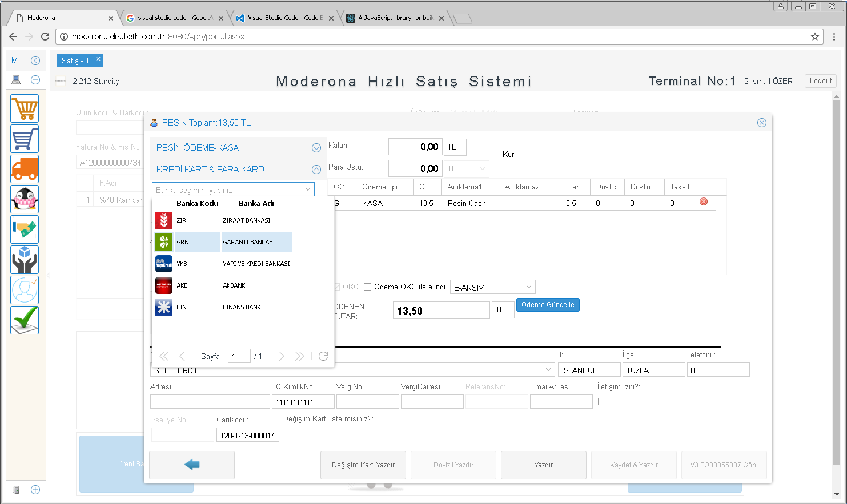Open the orange delivery truck icon
847x504 pixels.
tap(25, 169)
